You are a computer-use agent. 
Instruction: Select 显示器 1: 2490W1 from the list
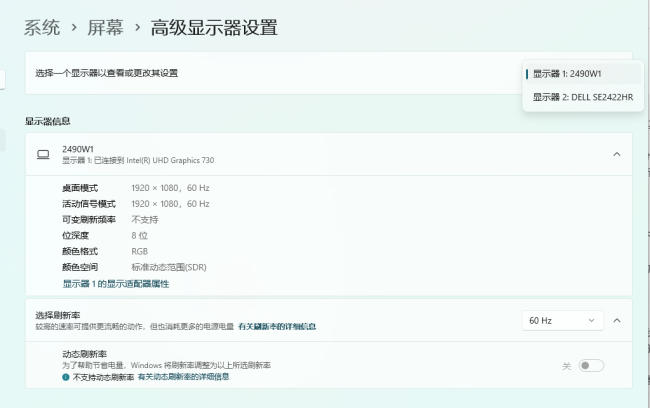pos(583,74)
